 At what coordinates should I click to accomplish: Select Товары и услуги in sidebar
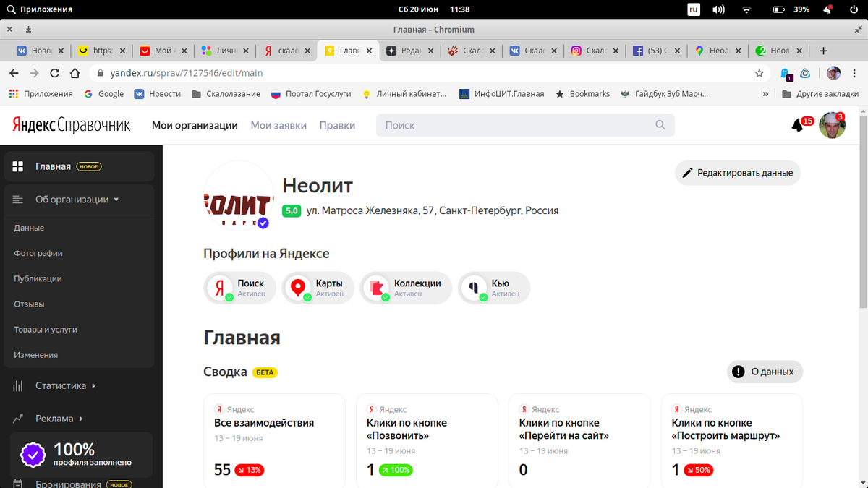click(x=46, y=329)
